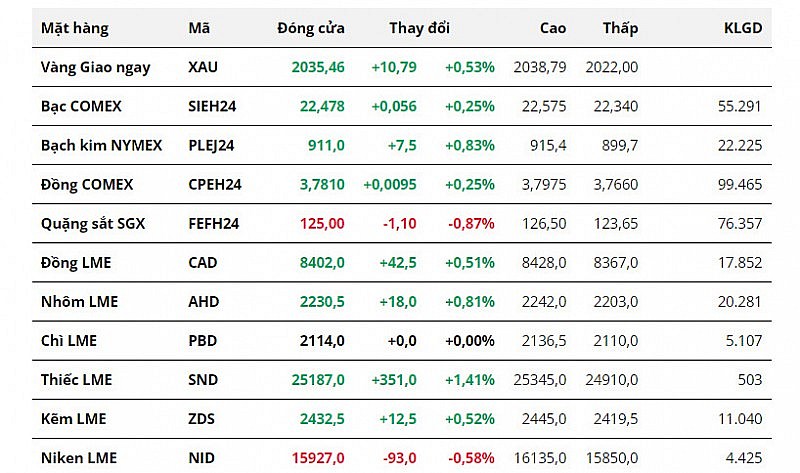Click the Niken LME commodity name
Image resolution: width=800 pixels, height=473 pixels.
pos(79,457)
